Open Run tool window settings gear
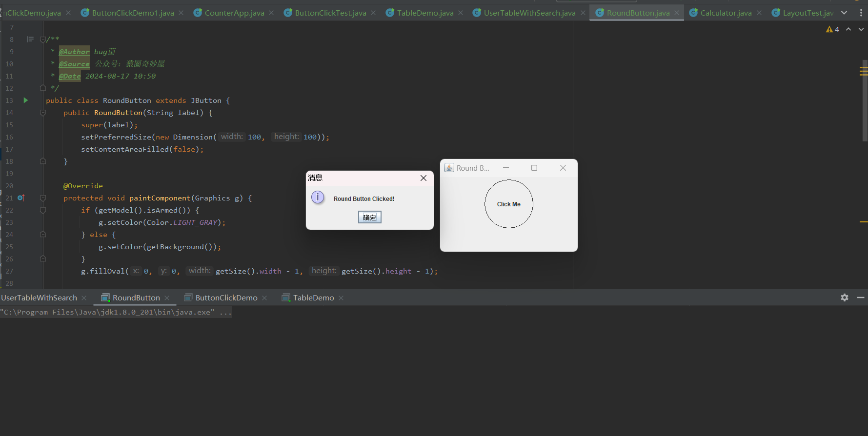The image size is (868, 436). [x=845, y=297]
